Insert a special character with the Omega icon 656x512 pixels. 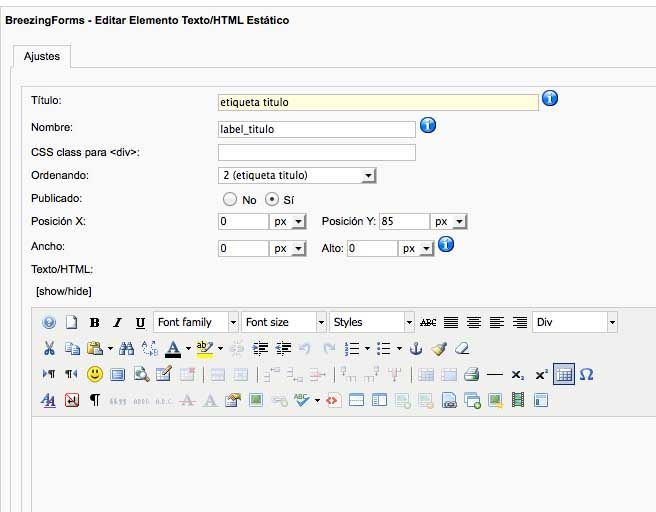point(586,374)
